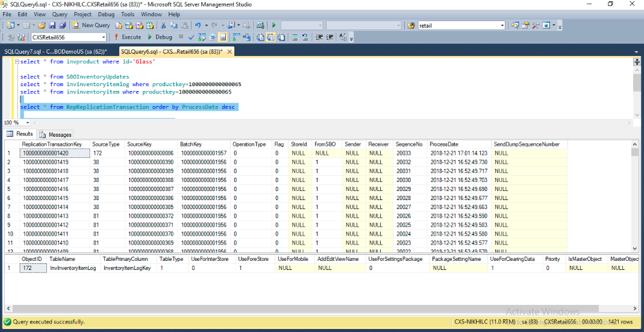The image size is (644, 332).
Task: Switch output to Results to Grid
Action: 270,37
